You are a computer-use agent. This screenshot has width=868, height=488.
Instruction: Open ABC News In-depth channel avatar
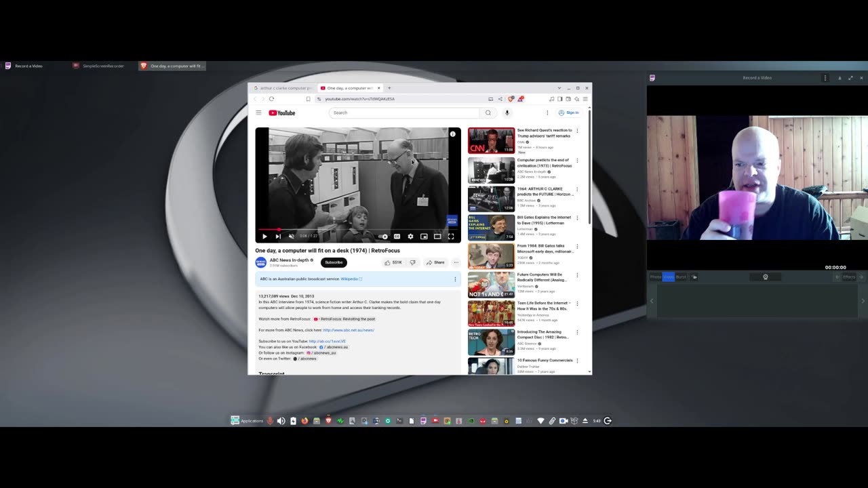[260, 262]
